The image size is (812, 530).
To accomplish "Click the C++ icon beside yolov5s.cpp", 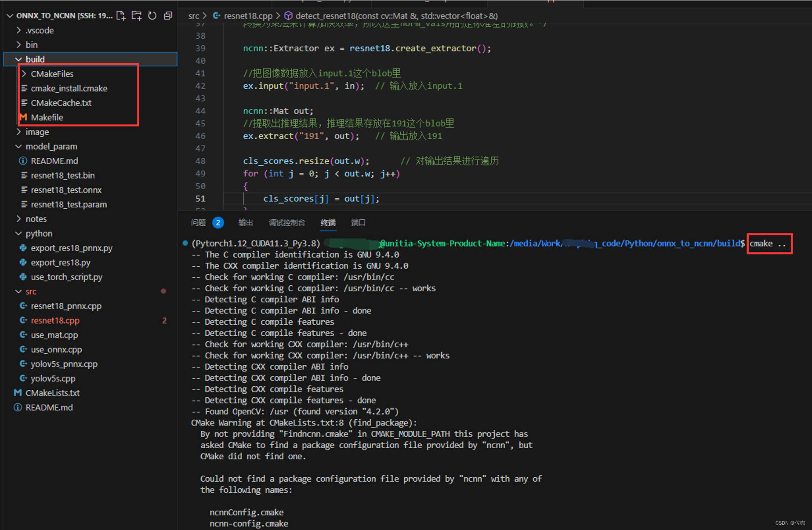I will point(23,378).
